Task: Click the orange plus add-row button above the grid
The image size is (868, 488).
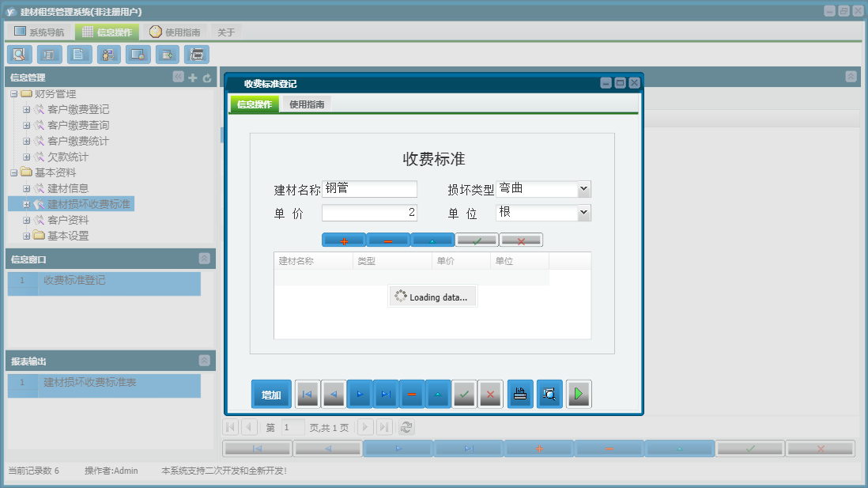Action: [x=344, y=240]
